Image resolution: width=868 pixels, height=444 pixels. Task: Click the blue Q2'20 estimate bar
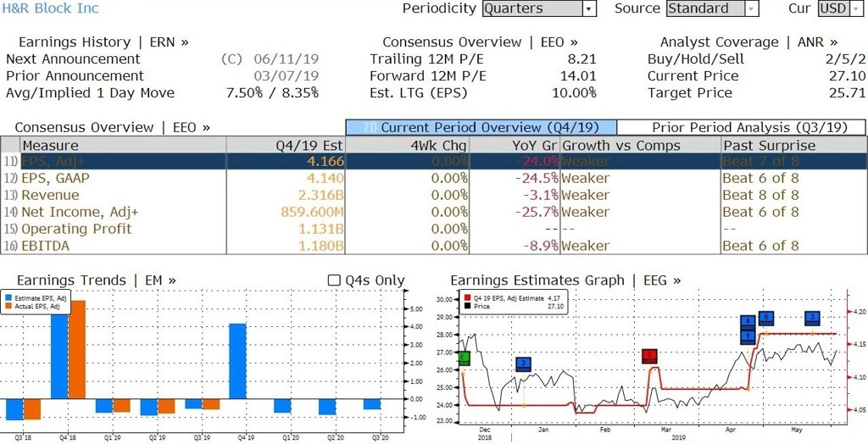[x=327, y=407]
